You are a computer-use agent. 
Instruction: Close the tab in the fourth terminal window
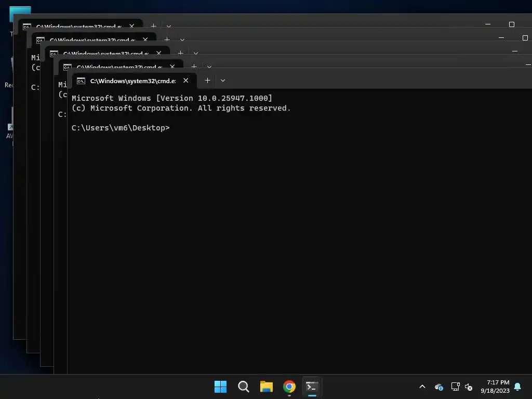pos(145,39)
